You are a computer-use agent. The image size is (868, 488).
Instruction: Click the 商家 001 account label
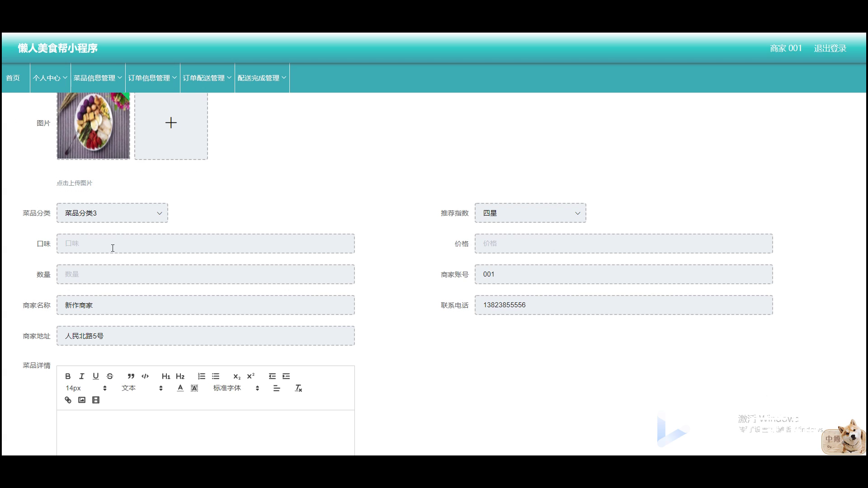click(x=786, y=48)
